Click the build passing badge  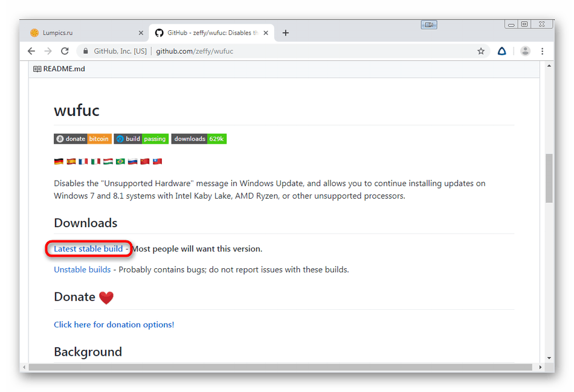tap(141, 139)
